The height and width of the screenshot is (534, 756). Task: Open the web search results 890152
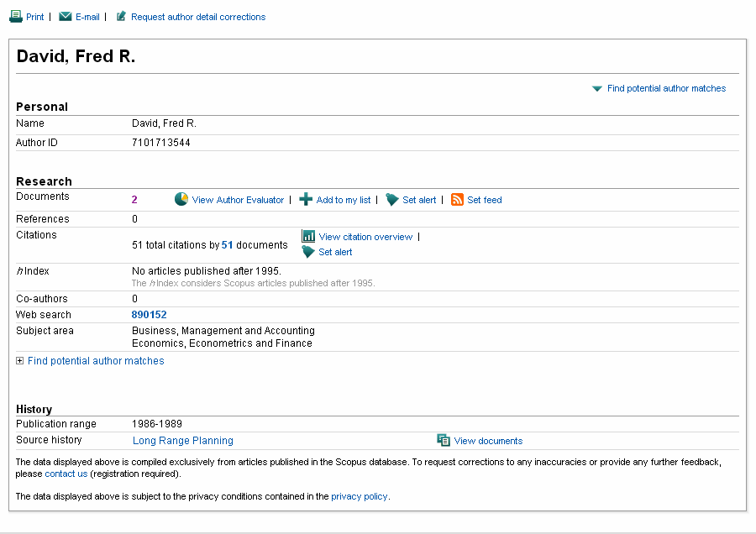149,315
